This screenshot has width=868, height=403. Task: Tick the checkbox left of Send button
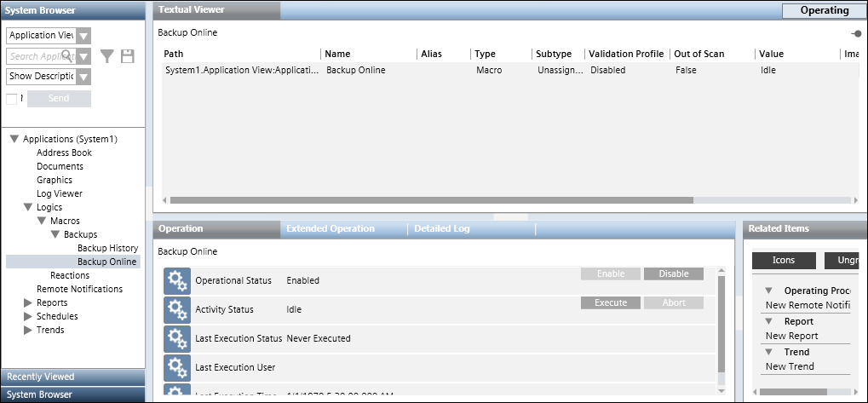(x=11, y=99)
